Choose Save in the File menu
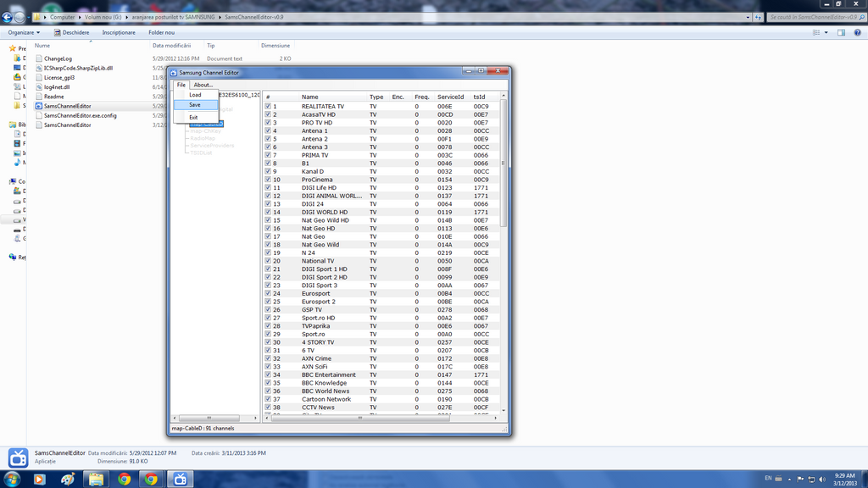 pyautogui.click(x=196, y=104)
